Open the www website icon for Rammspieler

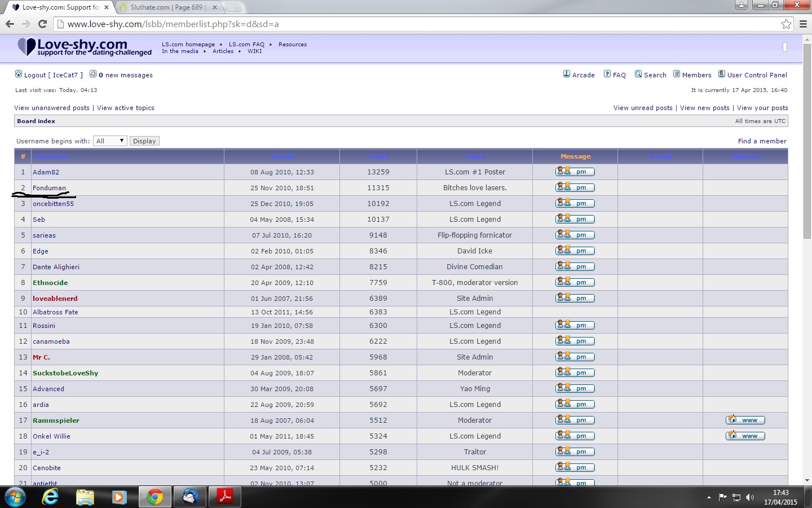[x=745, y=420]
